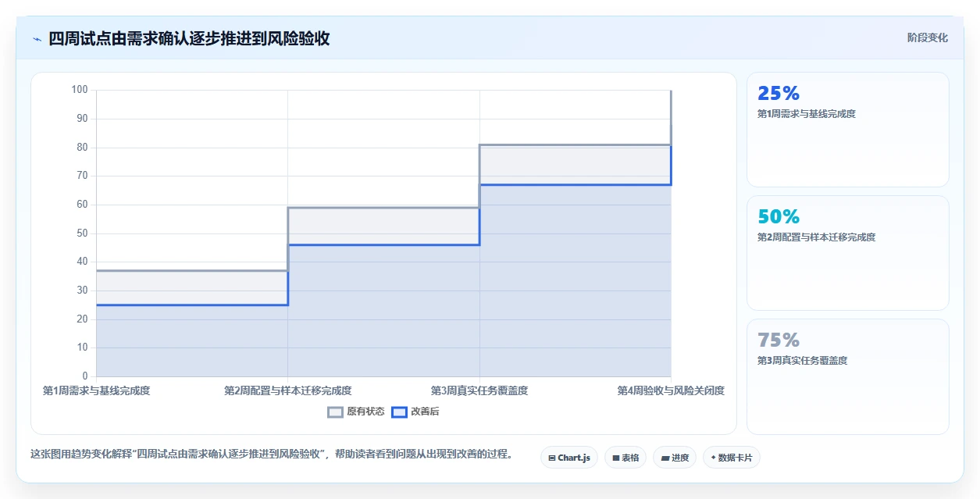Click the chart title 四周试点由需求确认逐步推进到风险验收
980x499 pixels.
pyautogui.click(x=189, y=39)
